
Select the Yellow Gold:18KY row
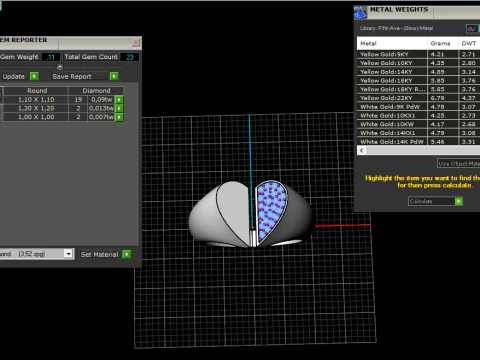[418, 80]
